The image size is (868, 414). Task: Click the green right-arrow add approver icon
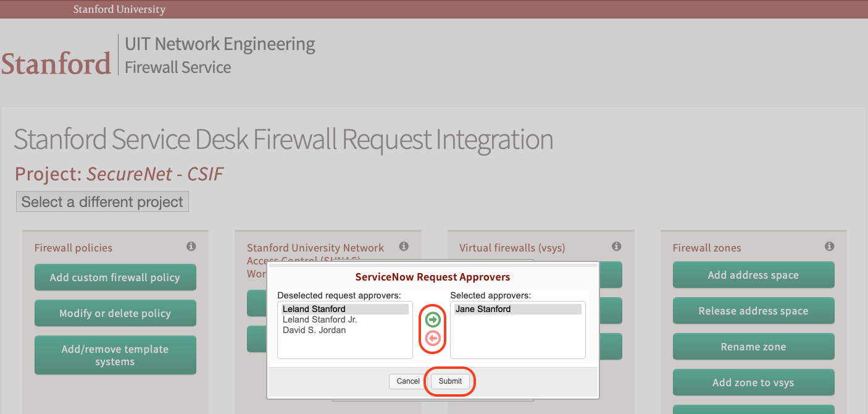433,319
